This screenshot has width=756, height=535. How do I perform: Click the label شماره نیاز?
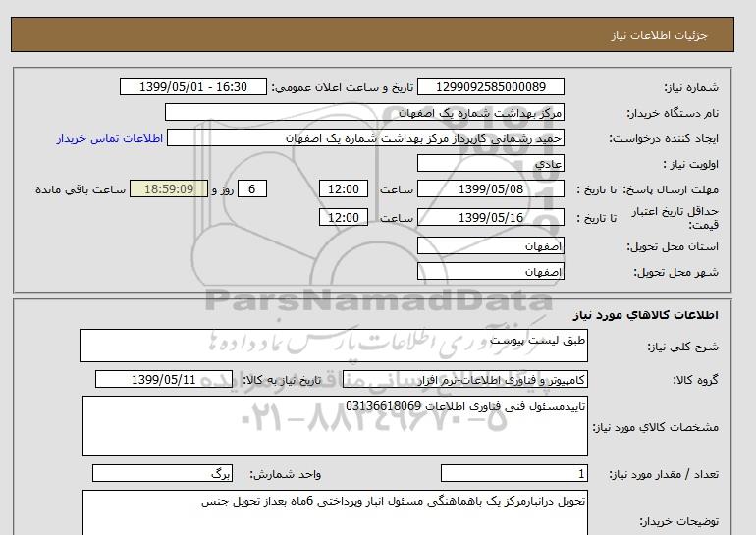691,87
